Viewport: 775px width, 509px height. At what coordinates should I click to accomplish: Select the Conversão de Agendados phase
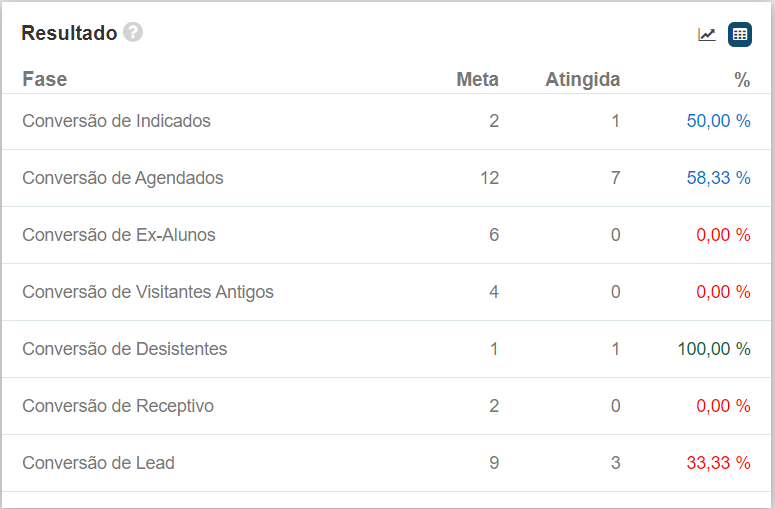[123, 178]
